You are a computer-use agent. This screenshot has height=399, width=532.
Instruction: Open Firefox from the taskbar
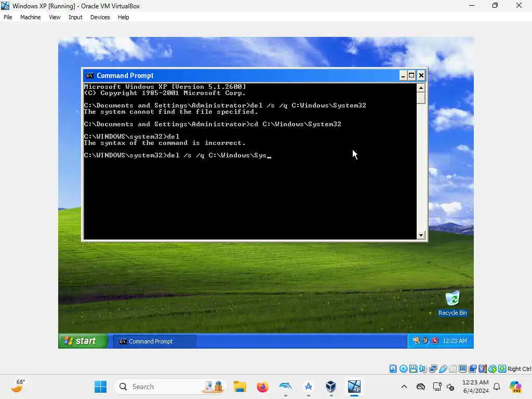click(262, 387)
